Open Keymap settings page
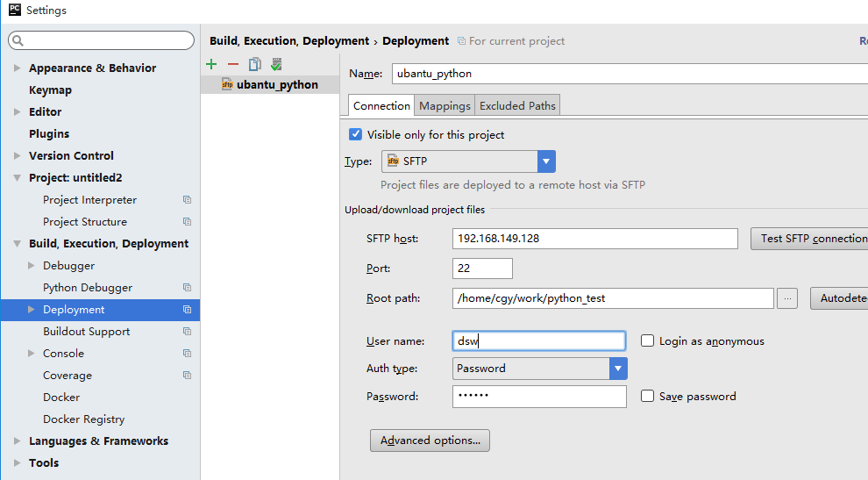 coord(50,90)
